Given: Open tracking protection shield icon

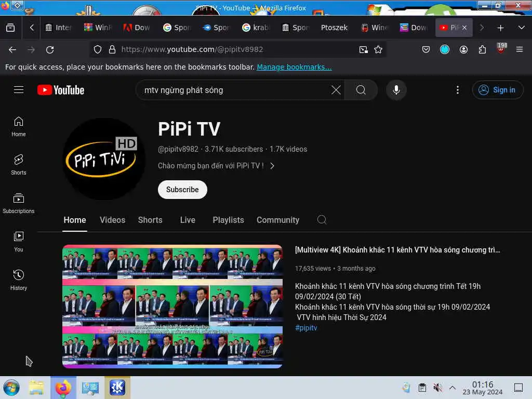Looking at the screenshot, I should 98,49.
